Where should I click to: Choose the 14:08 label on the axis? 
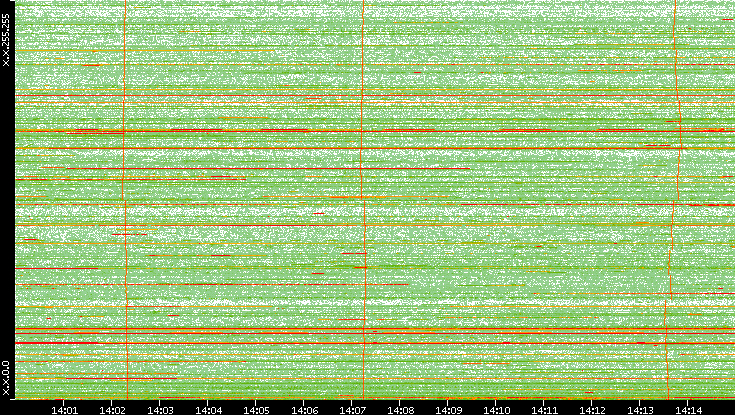click(400, 410)
